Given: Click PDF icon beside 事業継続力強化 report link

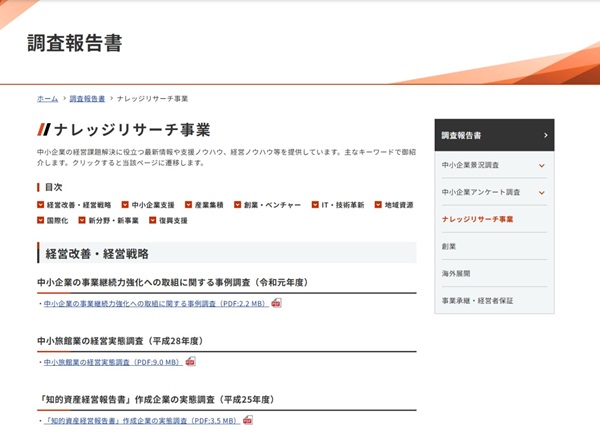Looking at the screenshot, I should (x=276, y=303).
